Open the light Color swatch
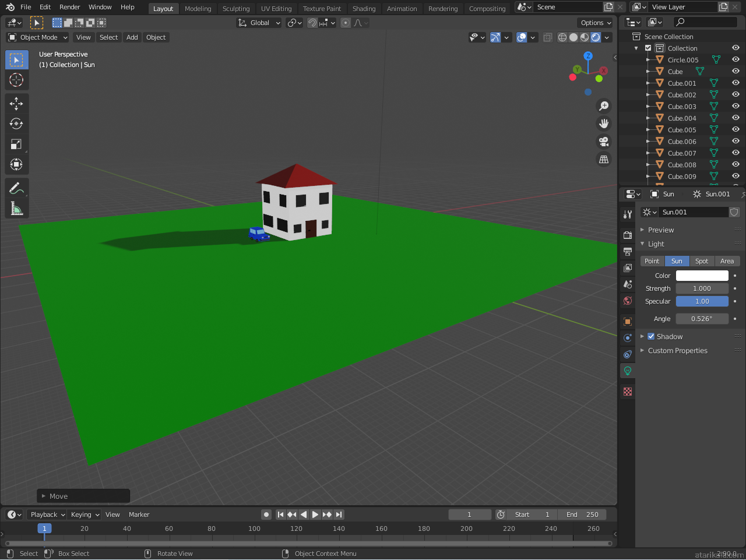 (x=702, y=276)
